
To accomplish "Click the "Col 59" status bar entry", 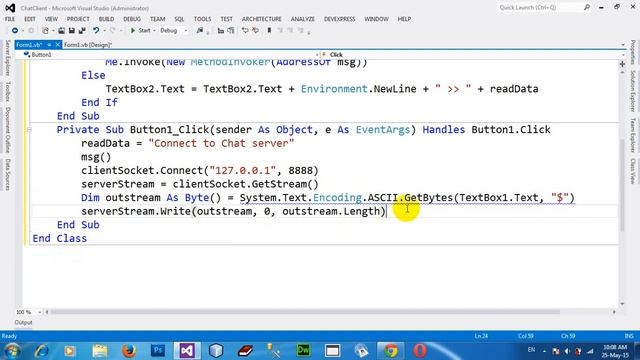I will 526,336.
